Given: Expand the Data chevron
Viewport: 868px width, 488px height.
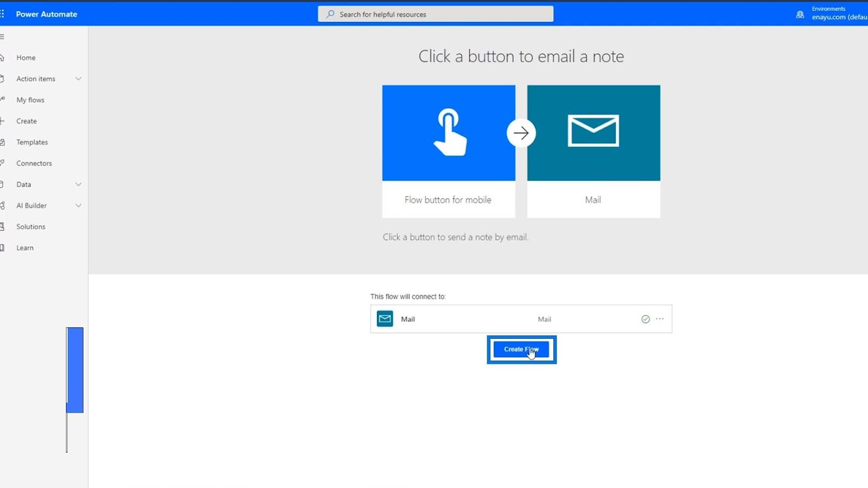Looking at the screenshot, I should coord(79,184).
